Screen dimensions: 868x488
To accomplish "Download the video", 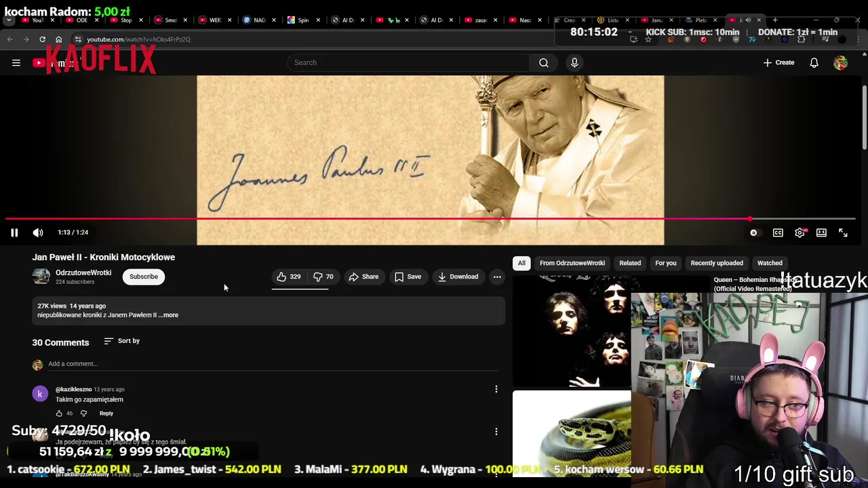I will 458,277.
